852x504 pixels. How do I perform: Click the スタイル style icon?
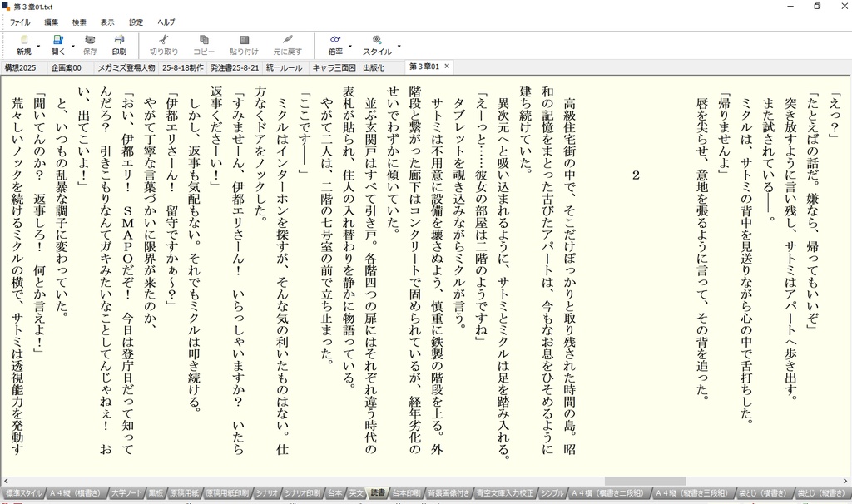[x=377, y=40]
